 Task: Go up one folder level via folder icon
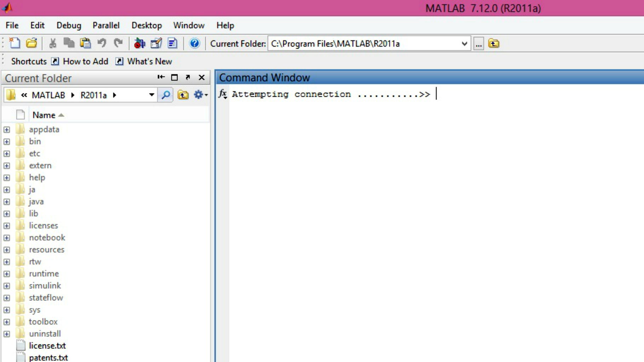click(x=183, y=95)
